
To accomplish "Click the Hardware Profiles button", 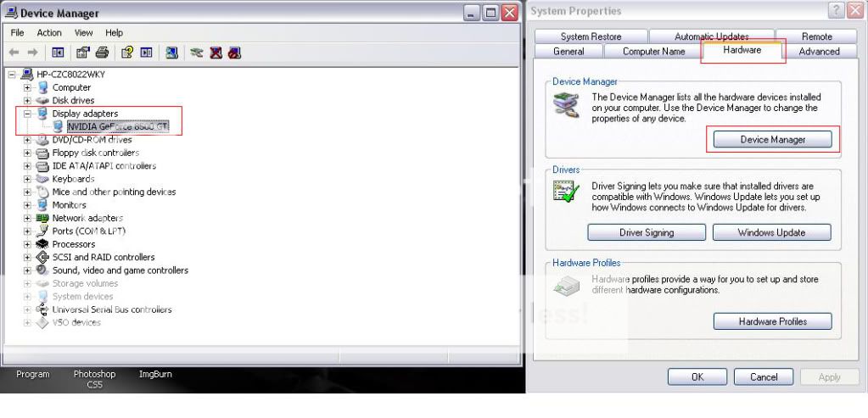I will pyautogui.click(x=773, y=321).
